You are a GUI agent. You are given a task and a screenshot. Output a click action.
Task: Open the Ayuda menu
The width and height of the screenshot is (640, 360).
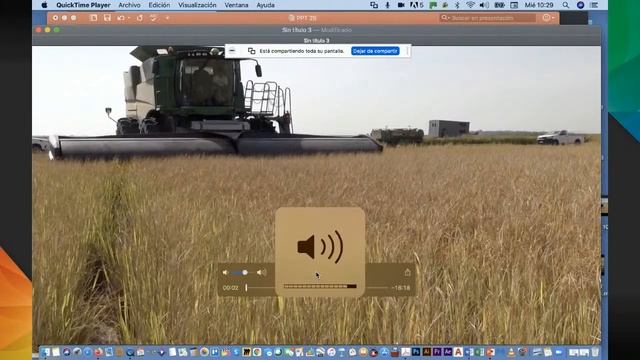coord(265,5)
